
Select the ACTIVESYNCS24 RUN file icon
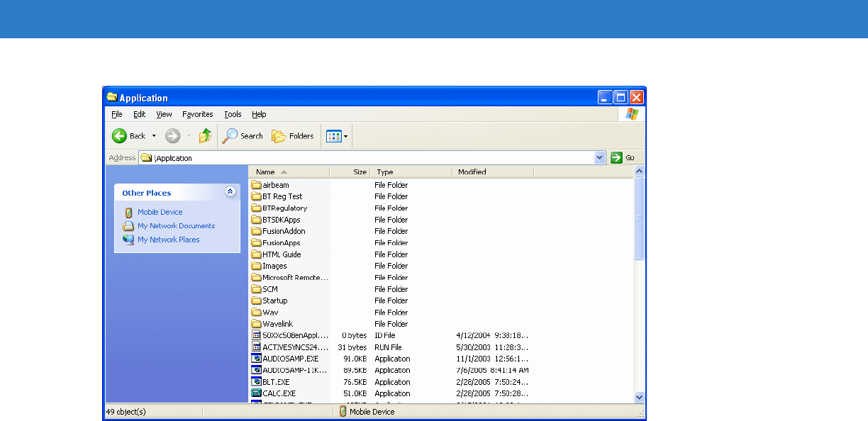point(257,347)
